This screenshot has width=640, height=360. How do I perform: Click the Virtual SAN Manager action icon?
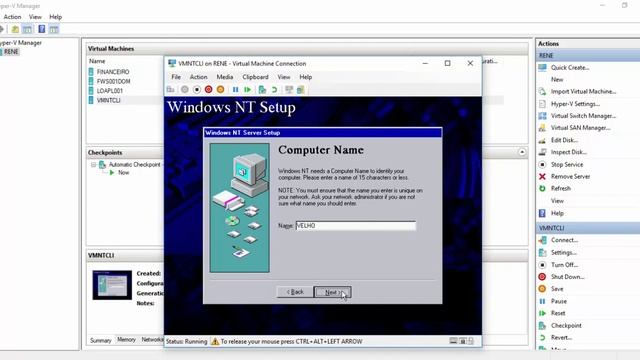pos(542,128)
